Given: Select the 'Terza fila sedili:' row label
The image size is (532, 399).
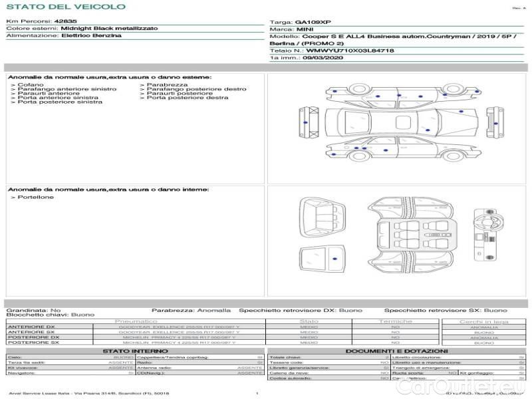Looking at the screenshot, I should tap(27, 362).
